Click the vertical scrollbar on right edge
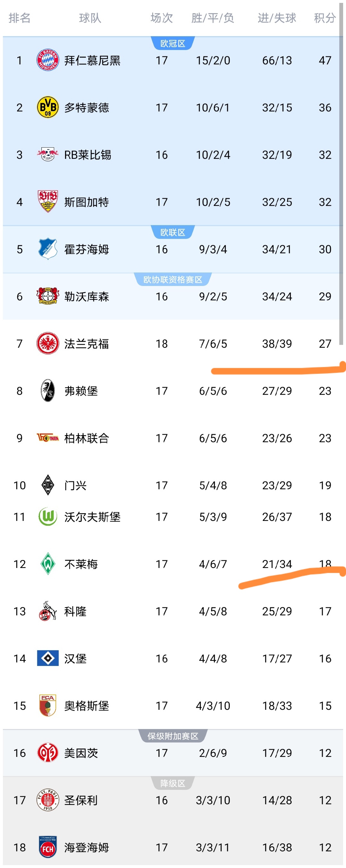This screenshot has width=346, height=868. [341, 168]
